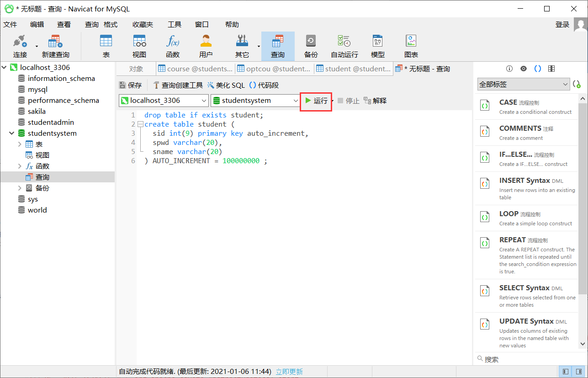Expand the 函数 functions tree node
Viewport: 588px width, 378px height.
tap(20, 166)
